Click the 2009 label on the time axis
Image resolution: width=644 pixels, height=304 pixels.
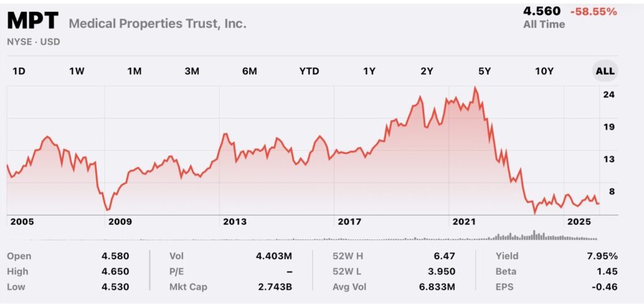[x=119, y=222]
